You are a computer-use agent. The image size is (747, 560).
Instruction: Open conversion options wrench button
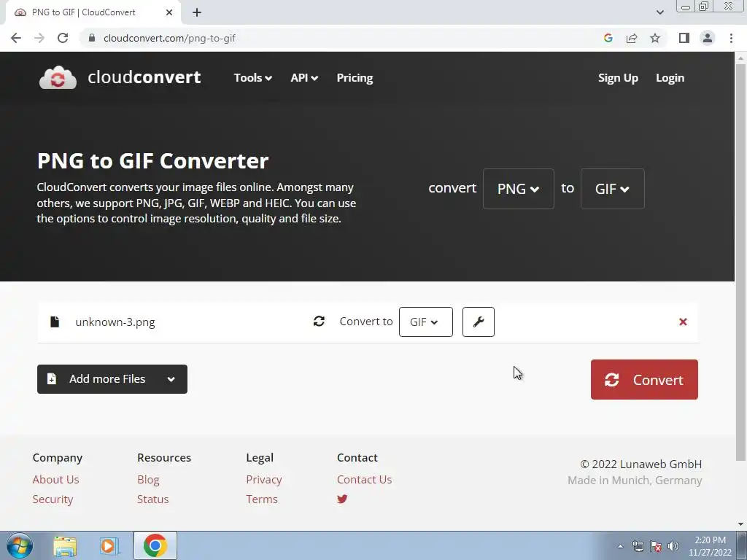[479, 322]
